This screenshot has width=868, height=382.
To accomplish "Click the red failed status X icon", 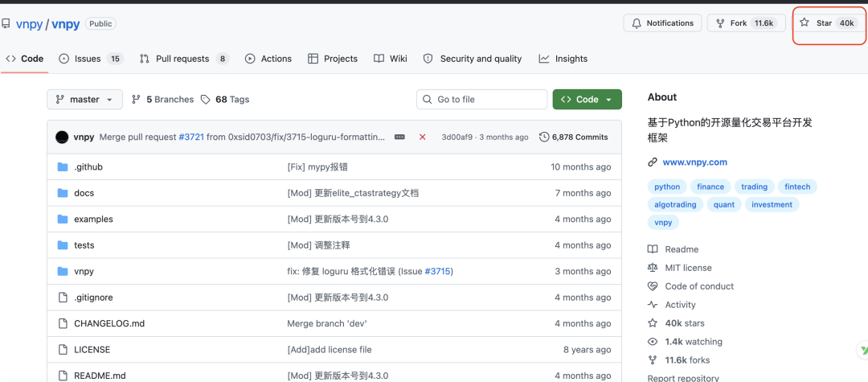I will coord(423,137).
